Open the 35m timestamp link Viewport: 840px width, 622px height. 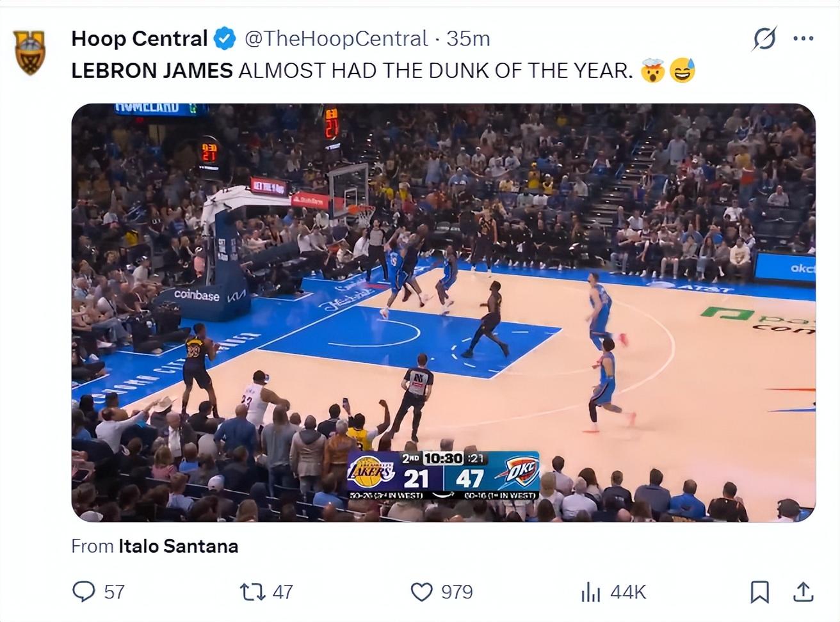(x=468, y=39)
